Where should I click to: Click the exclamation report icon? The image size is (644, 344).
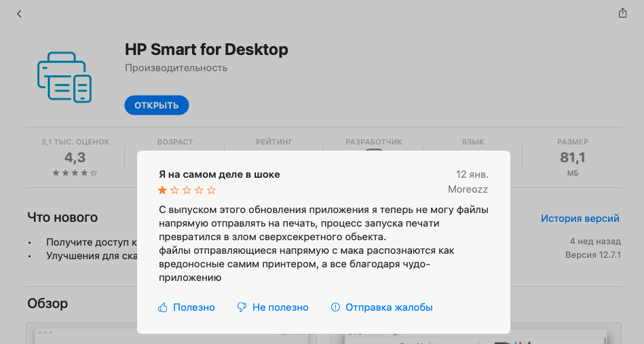pos(335,307)
